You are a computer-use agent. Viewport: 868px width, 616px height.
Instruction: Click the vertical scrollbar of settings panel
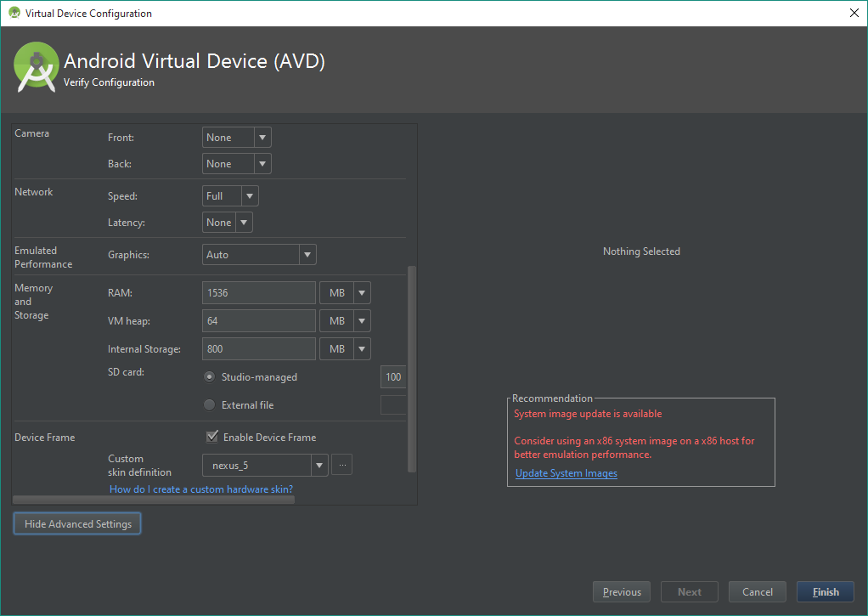[411, 369]
